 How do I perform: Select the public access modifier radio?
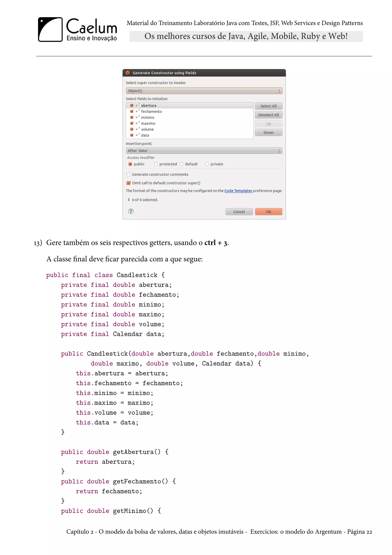pyautogui.click(x=130, y=164)
